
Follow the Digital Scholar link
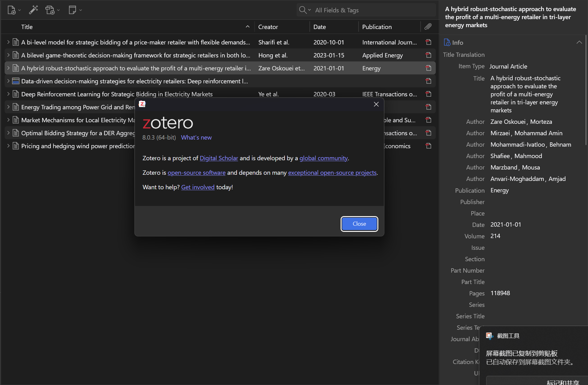point(219,158)
